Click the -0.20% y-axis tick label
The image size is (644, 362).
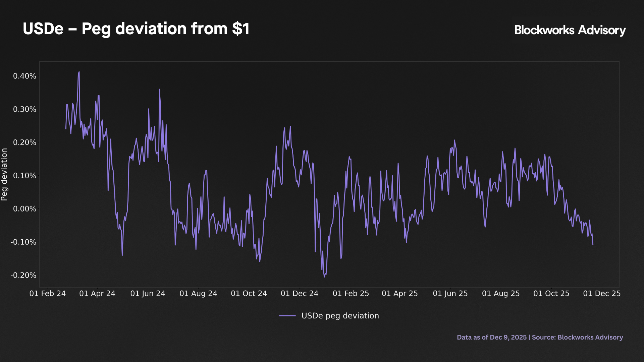click(23, 275)
